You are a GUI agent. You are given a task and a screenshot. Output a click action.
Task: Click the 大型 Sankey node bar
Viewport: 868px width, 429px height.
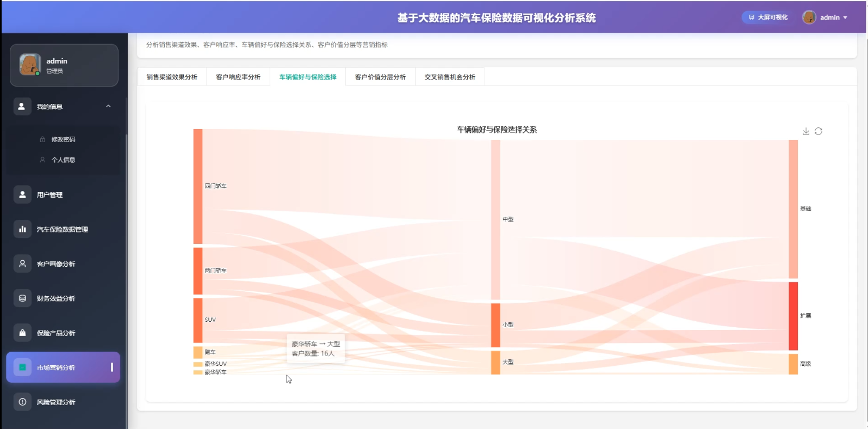(x=495, y=363)
